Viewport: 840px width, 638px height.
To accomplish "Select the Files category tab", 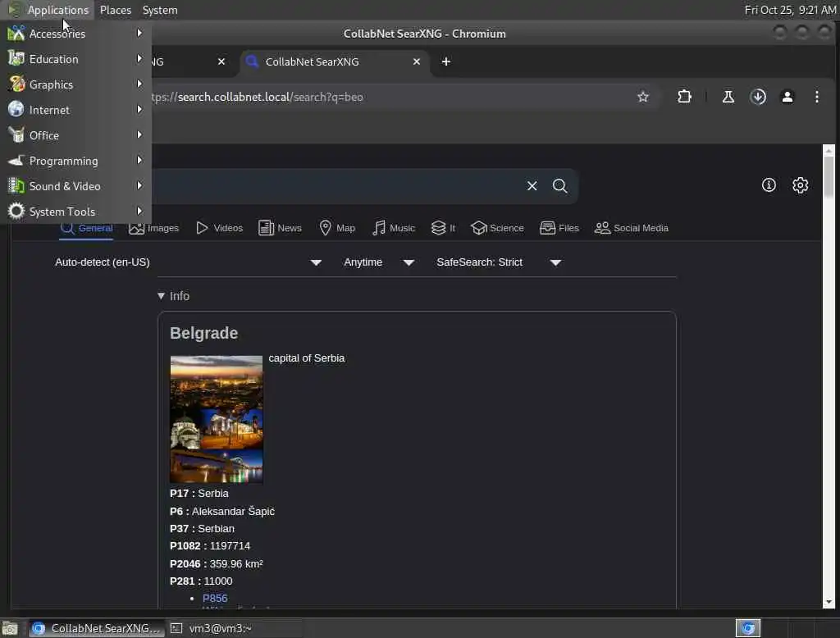I will 559,228.
